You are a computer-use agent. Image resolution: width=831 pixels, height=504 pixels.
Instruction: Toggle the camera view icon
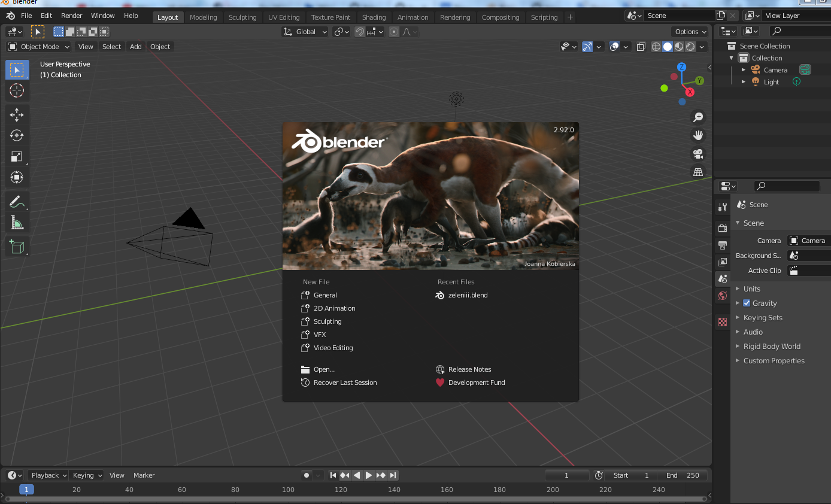pyautogui.click(x=698, y=154)
